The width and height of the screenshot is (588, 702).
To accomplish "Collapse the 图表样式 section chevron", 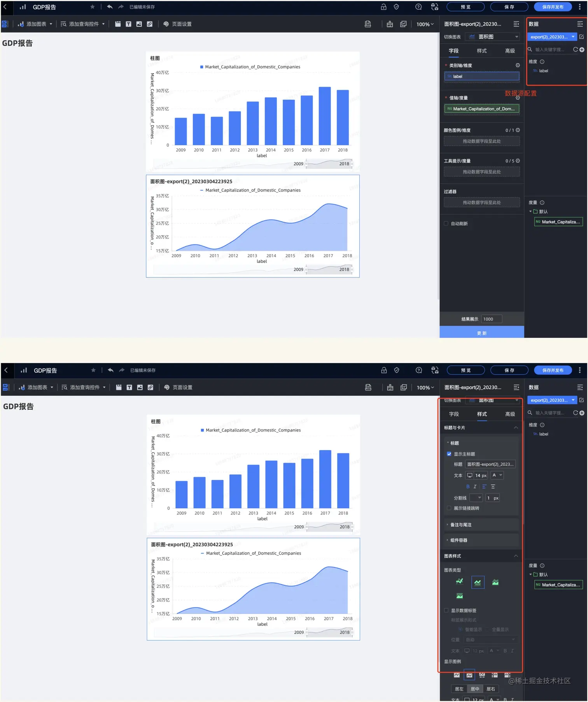I will 516,556.
